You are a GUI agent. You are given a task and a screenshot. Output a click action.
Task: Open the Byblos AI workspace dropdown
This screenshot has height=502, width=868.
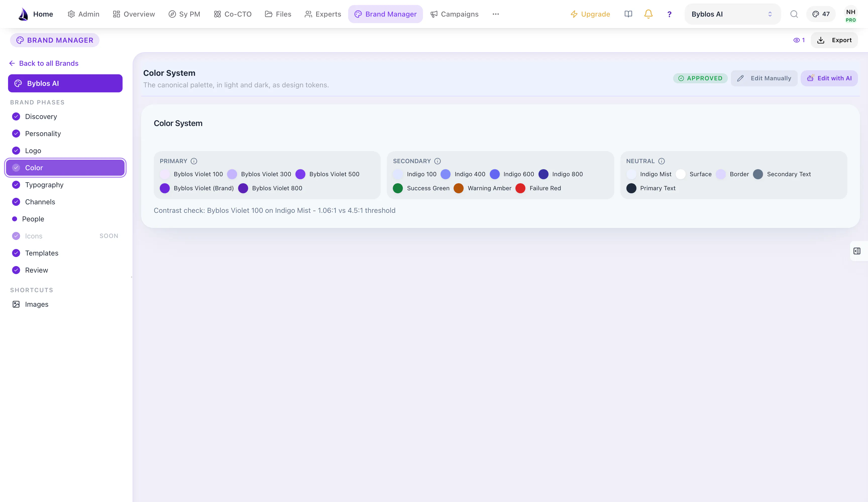point(732,14)
